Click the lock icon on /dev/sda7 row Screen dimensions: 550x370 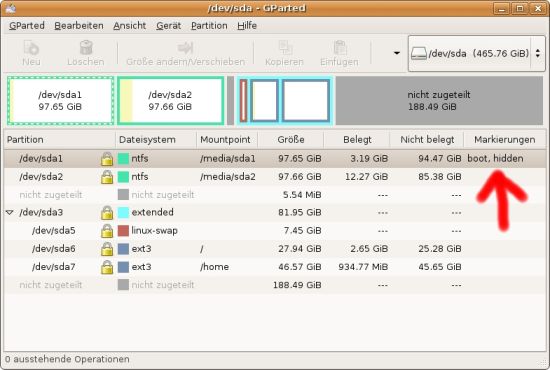[107, 267]
